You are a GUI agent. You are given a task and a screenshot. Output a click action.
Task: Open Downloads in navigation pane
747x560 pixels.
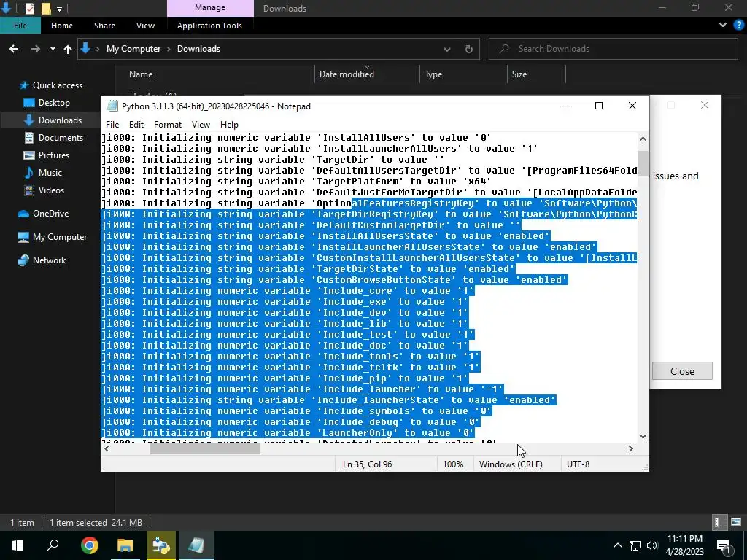tap(60, 120)
